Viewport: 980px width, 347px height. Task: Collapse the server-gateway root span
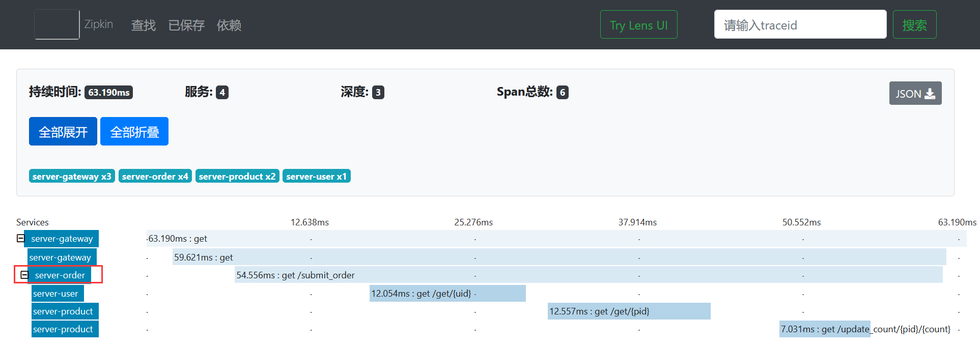20,238
